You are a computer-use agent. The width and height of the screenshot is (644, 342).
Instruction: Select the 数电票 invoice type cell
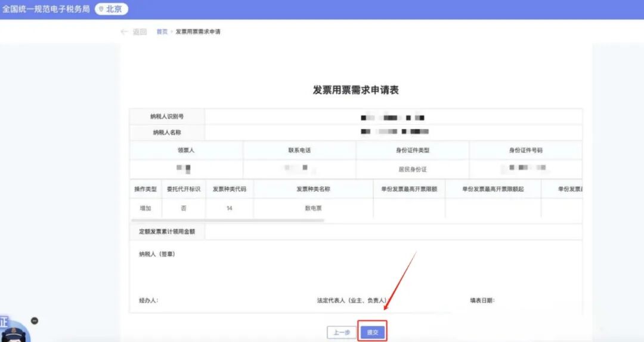313,208
